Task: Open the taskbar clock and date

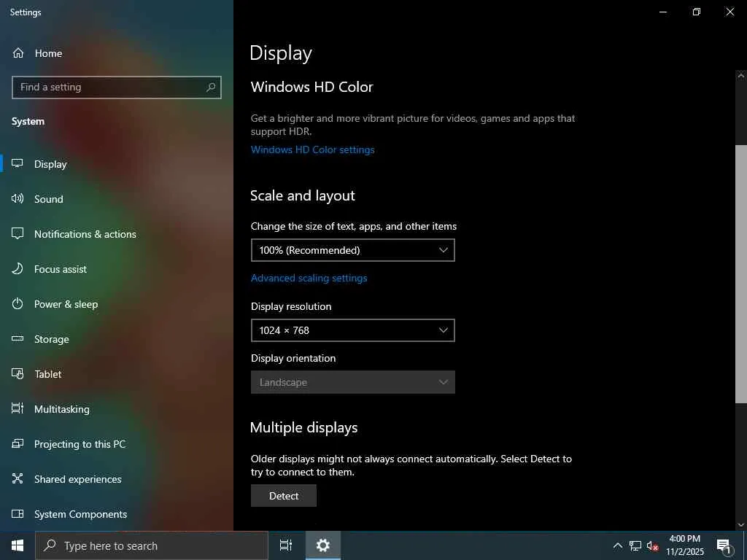Action: (x=684, y=545)
